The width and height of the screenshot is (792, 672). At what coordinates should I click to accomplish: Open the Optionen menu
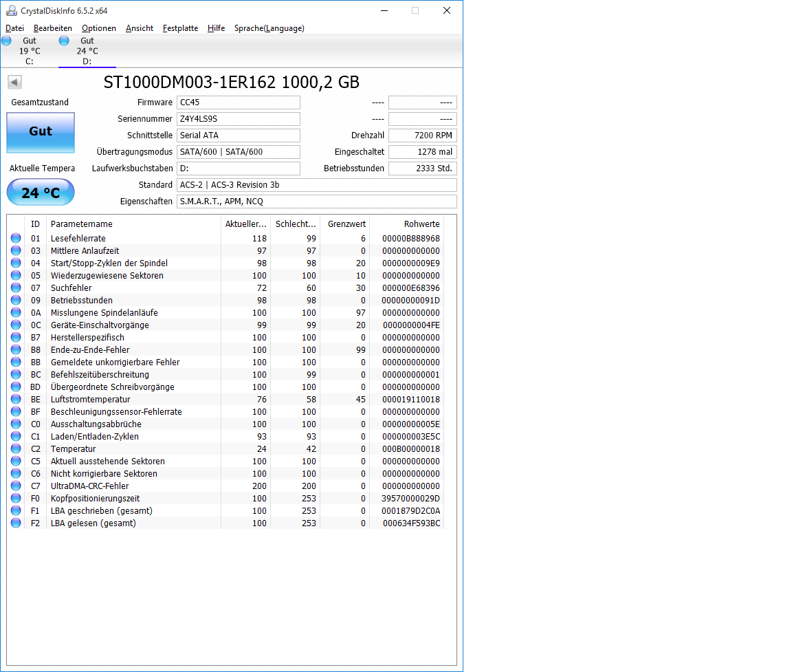(99, 28)
